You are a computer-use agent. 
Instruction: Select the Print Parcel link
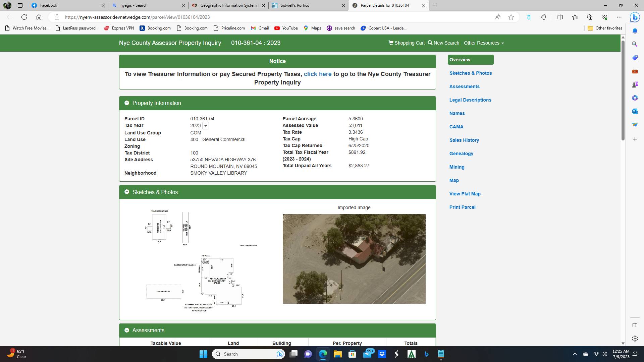click(x=462, y=207)
